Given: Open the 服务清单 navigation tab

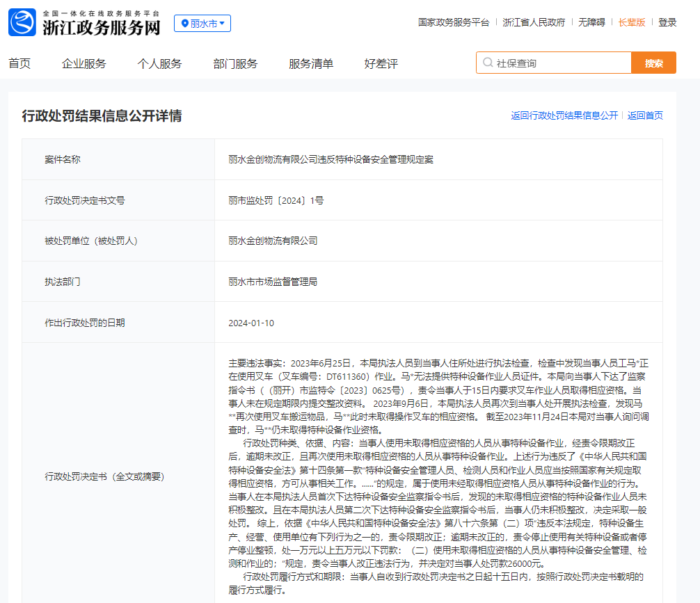Looking at the screenshot, I should [311, 63].
